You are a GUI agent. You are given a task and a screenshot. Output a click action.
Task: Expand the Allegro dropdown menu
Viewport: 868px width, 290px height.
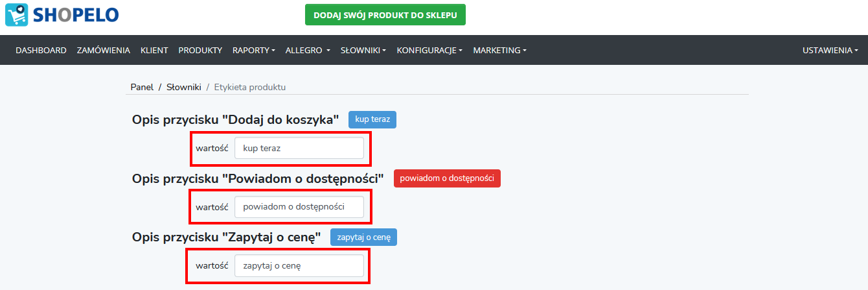(308, 50)
